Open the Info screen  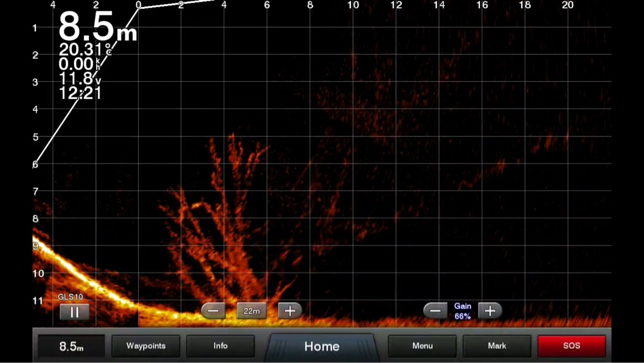point(220,346)
